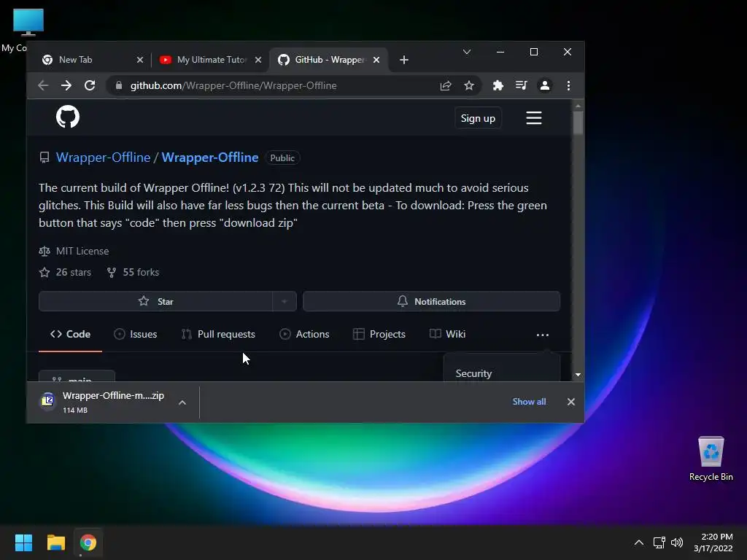Select Security from the overflow menu
The height and width of the screenshot is (560, 747).
473,373
